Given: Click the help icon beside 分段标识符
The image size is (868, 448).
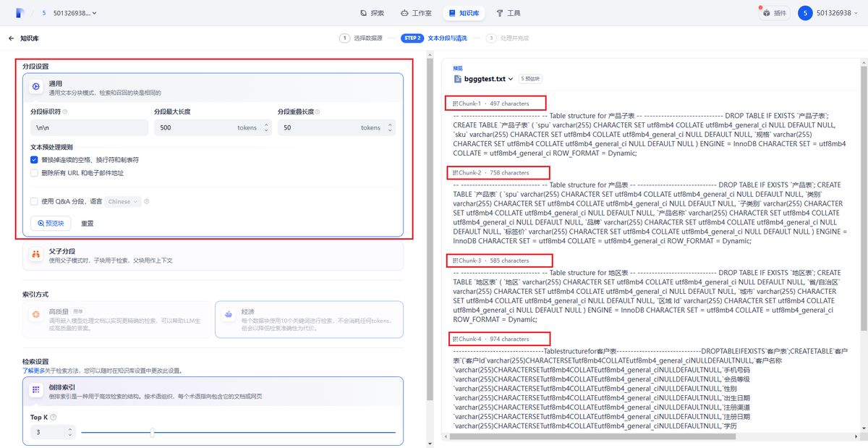Looking at the screenshot, I should pyautogui.click(x=65, y=112).
